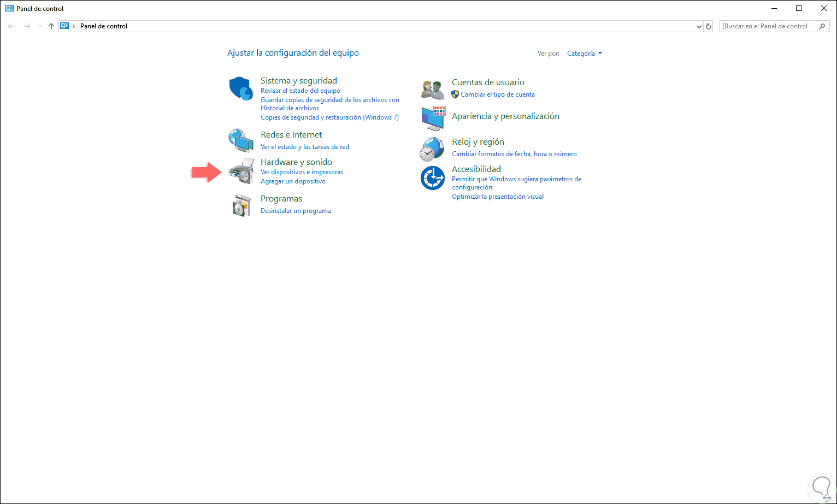This screenshot has height=504, width=837.
Task: Go up one level with the up arrow
Action: point(51,26)
